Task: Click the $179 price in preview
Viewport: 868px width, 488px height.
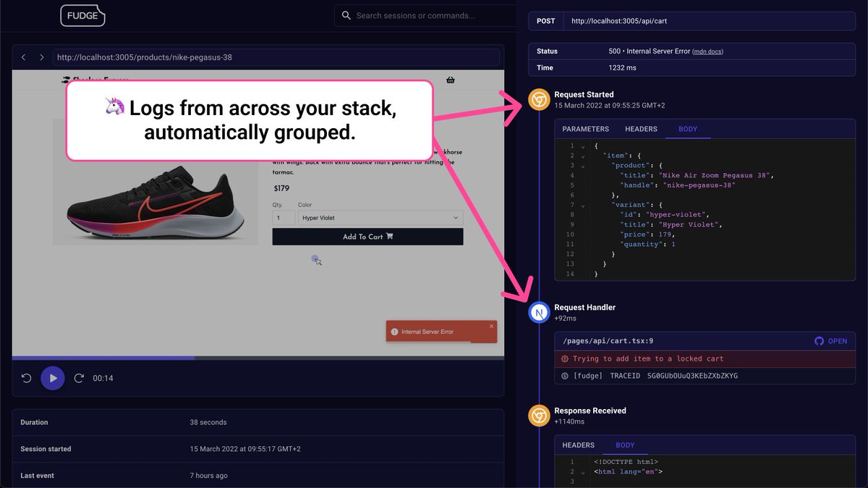Action: click(281, 188)
